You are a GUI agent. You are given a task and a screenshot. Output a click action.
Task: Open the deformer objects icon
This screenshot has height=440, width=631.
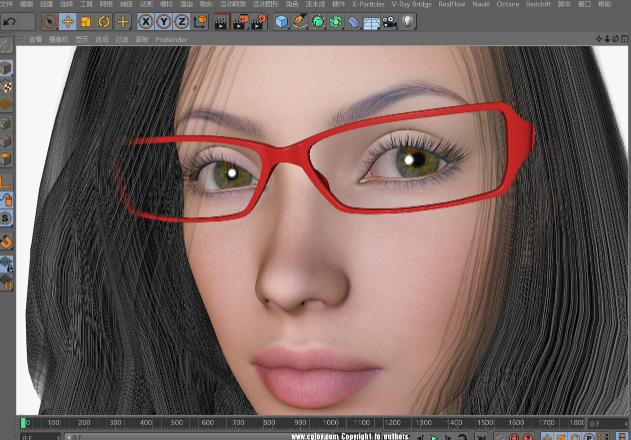click(x=353, y=21)
